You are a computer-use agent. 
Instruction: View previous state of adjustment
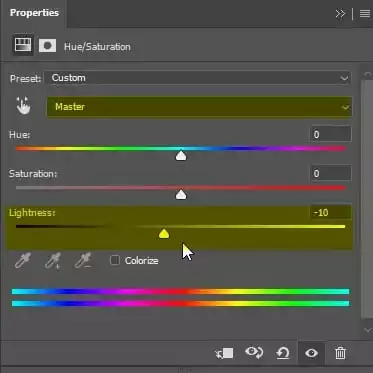tap(254, 352)
